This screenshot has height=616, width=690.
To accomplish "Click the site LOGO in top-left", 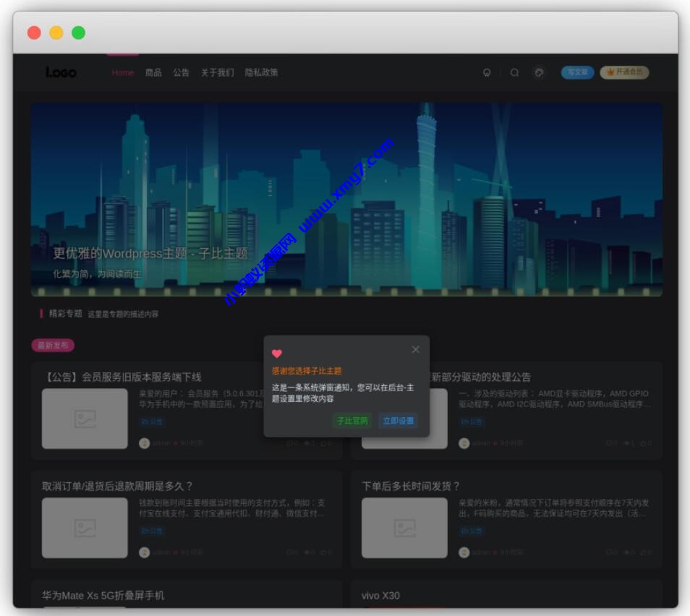I will (61, 72).
